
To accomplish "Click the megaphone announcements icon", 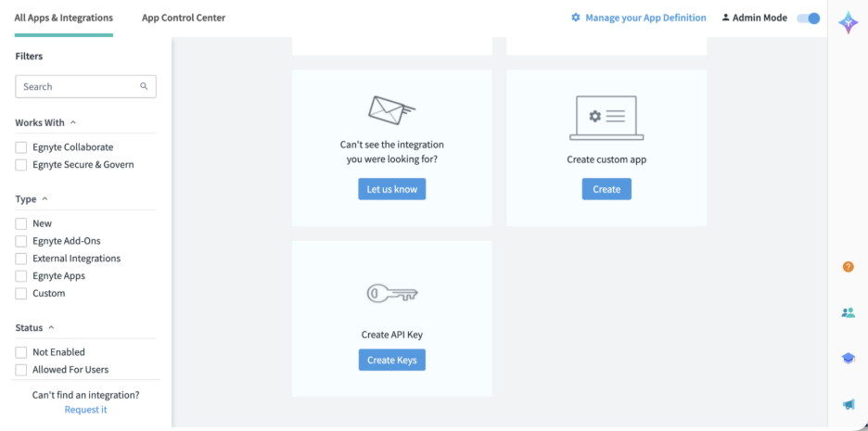I will 849,404.
